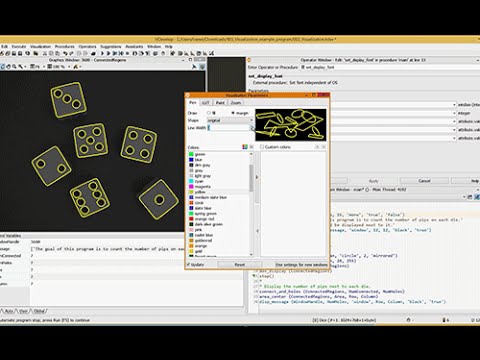Stop program execution with the square icon

tap(127, 53)
